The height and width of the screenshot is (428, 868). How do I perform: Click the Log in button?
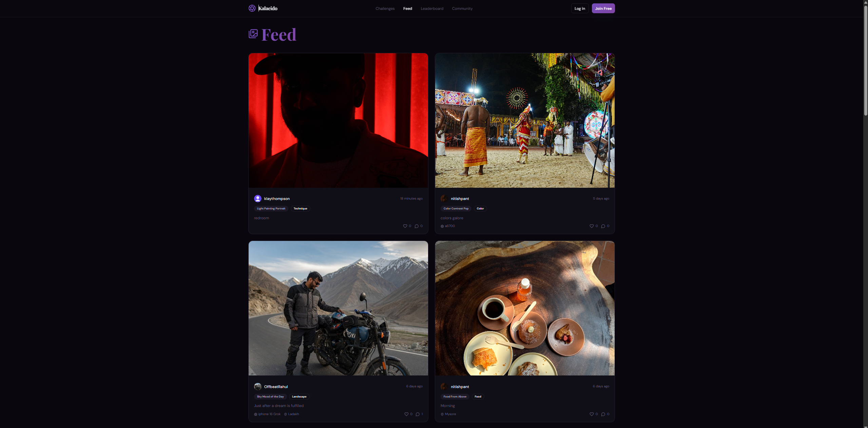580,8
